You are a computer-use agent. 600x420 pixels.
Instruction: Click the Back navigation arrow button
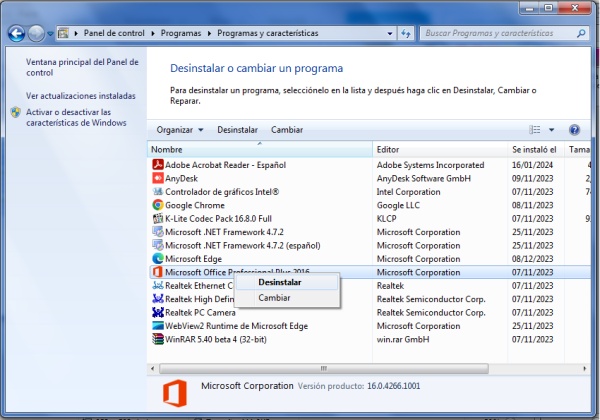coord(16,34)
